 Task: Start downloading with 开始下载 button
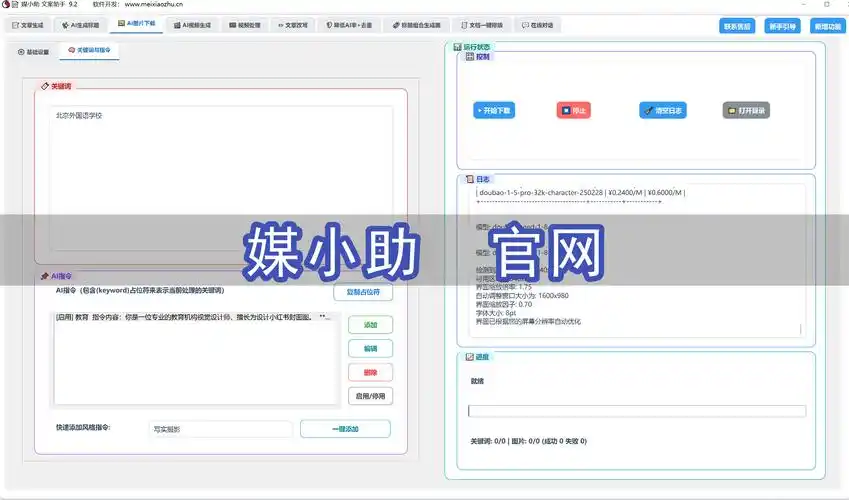pos(494,111)
